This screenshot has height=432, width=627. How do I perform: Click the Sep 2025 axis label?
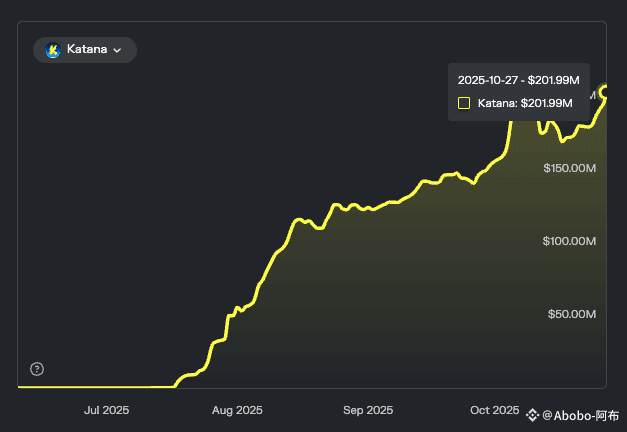(368, 410)
